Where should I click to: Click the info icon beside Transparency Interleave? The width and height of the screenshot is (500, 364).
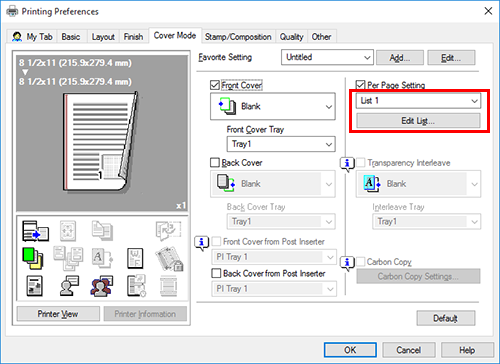coord(347,164)
